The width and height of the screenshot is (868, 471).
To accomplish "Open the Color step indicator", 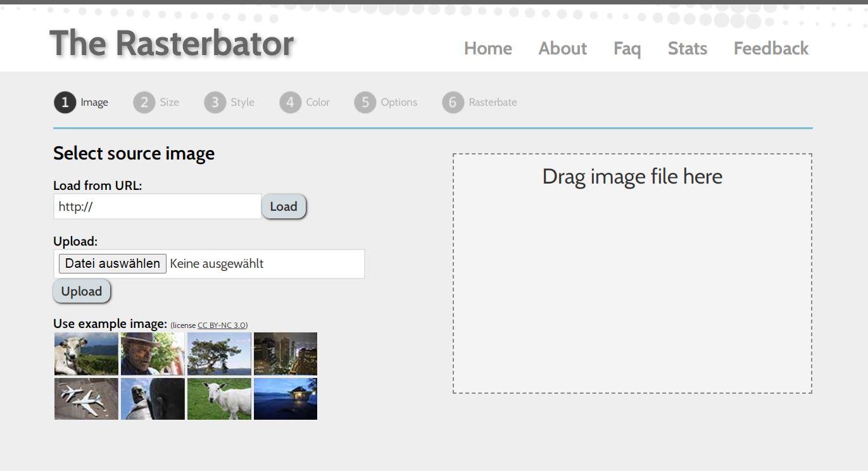I will (x=289, y=102).
